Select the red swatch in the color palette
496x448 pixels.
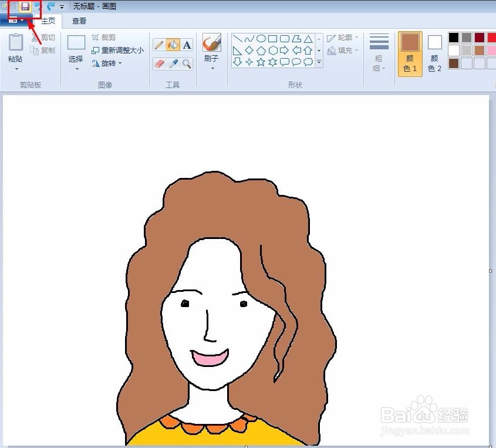(x=491, y=37)
